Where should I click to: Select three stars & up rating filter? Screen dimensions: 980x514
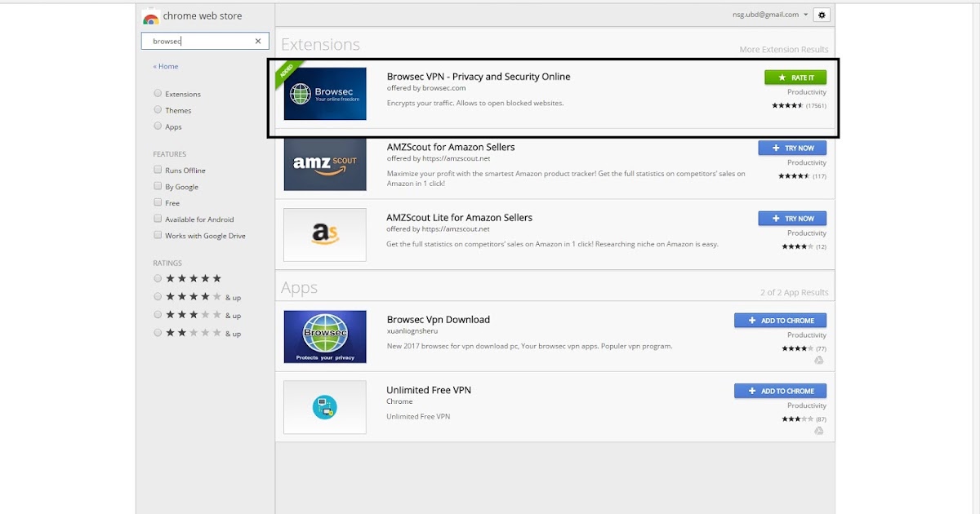coord(158,315)
